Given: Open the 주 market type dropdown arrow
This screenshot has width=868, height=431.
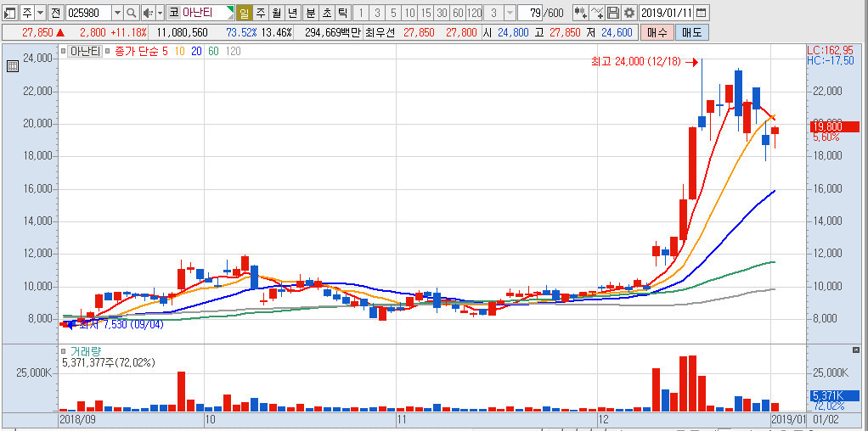Looking at the screenshot, I should 41,12.
